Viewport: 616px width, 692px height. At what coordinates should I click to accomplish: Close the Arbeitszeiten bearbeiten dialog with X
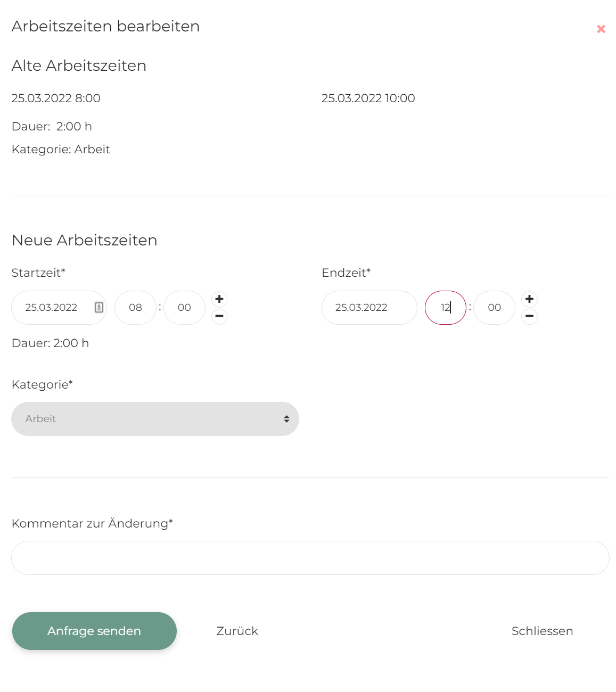(601, 29)
